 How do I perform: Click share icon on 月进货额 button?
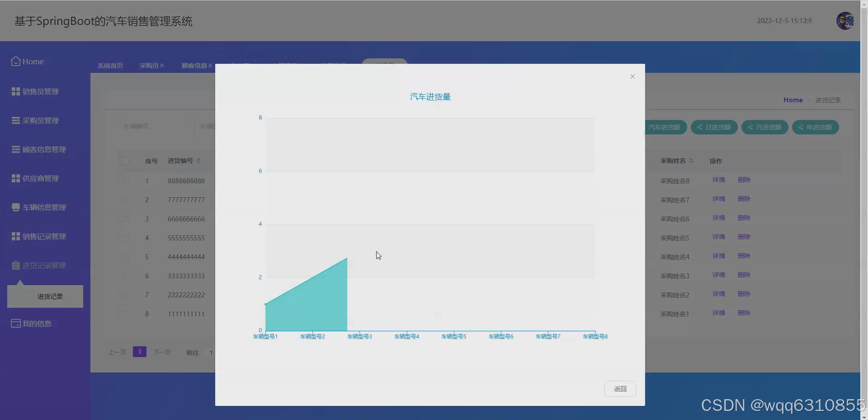750,127
